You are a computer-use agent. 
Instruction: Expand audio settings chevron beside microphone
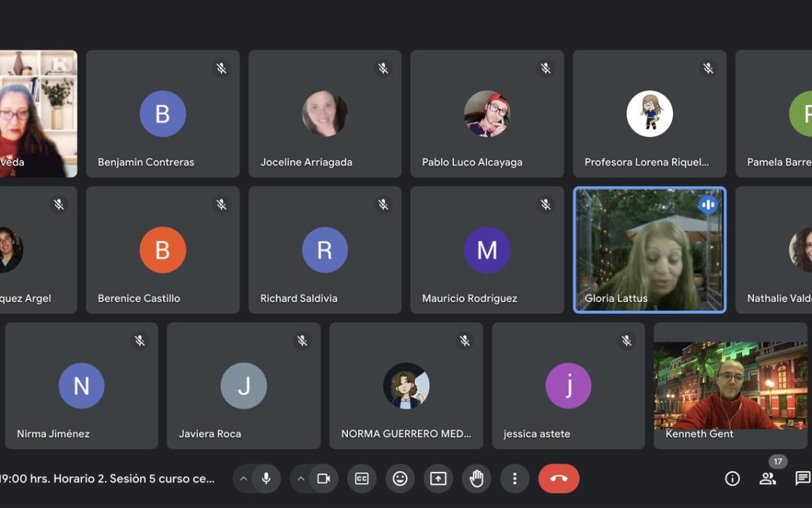[x=243, y=479]
